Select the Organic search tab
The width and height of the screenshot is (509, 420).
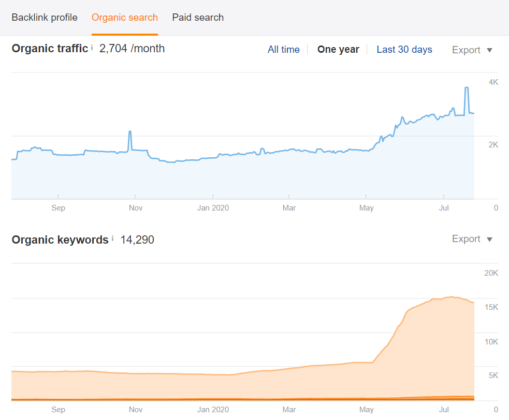[125, 17]
